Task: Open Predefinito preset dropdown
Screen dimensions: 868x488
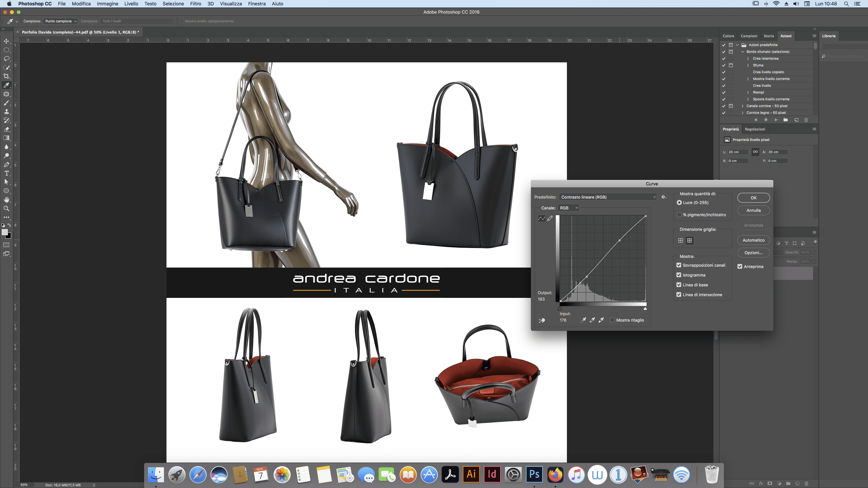Action: (608, 197)
